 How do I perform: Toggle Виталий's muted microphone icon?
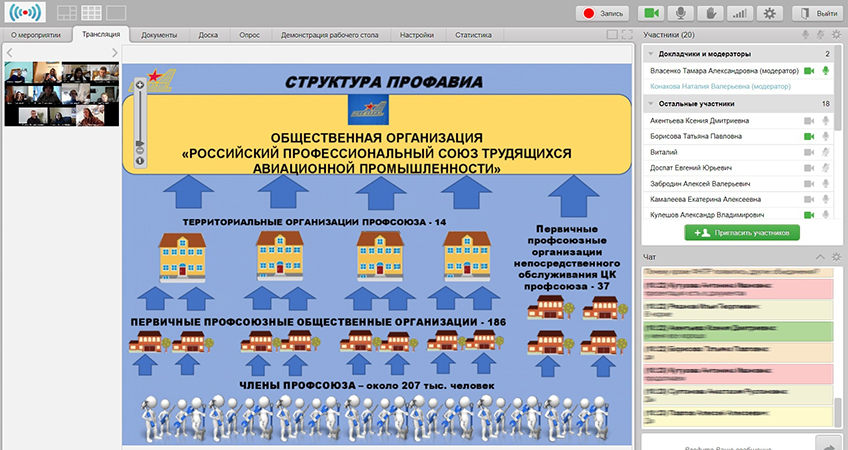click(x=825, y=153)
